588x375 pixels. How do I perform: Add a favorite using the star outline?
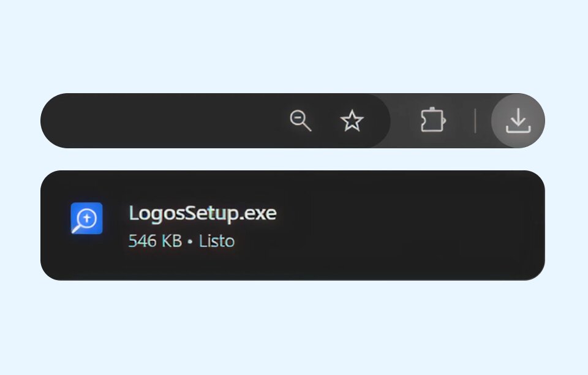pyautogui.click(x=352, y=120)
